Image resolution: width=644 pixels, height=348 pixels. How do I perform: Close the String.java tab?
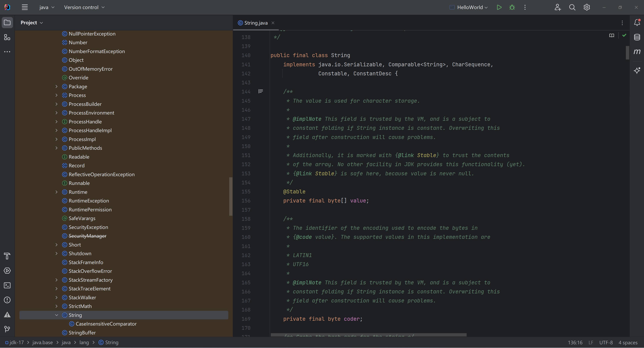pyautogui.click(x=273, y=23)
